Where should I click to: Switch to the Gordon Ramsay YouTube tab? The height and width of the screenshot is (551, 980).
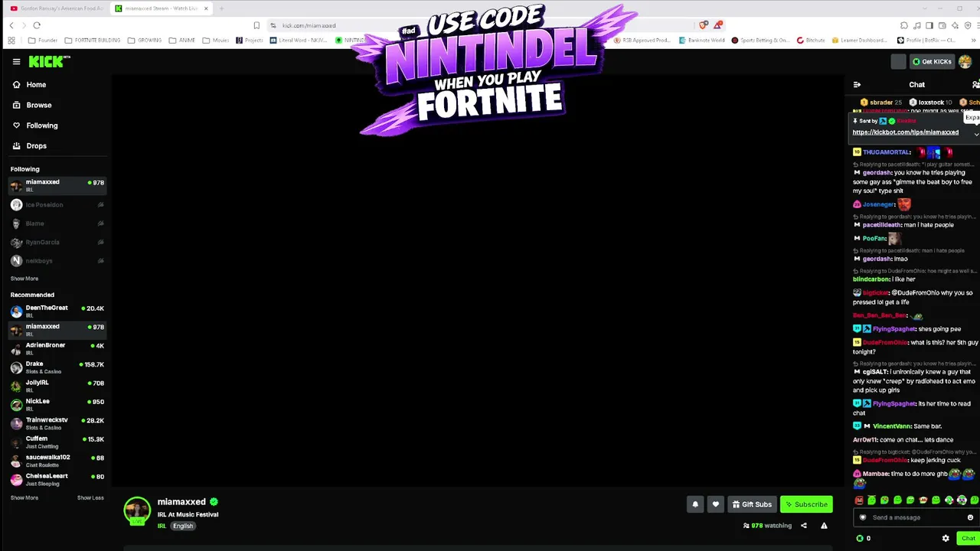(57, 8)
